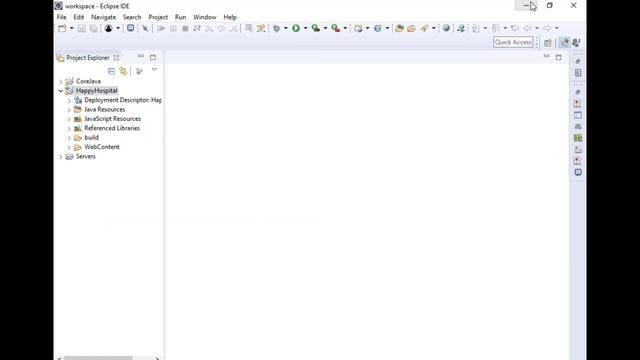Expand the Servers project
This screenshot has height=360, width=640.
tap(61, 157)
